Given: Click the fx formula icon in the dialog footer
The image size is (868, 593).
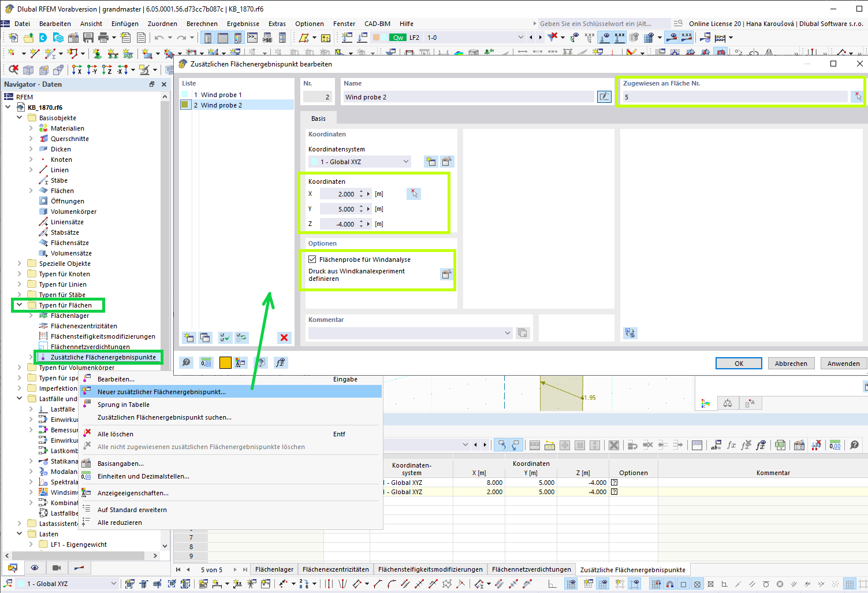Looking at the screenshot, I should tap(280, 362).
